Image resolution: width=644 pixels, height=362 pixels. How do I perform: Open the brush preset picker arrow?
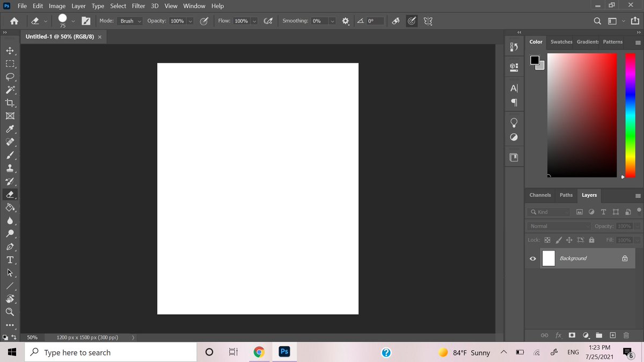(x=73, y=21)
